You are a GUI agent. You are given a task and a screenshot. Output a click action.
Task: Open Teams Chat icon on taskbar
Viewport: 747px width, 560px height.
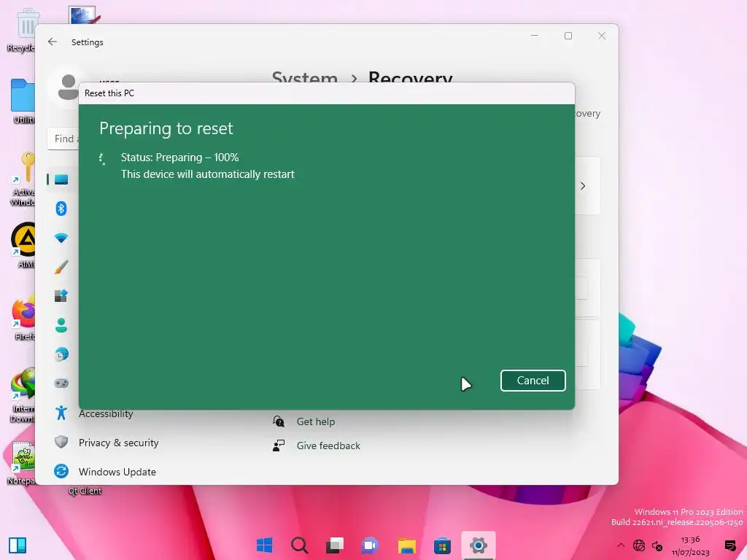pyautogui.click(x=370, y=545)
